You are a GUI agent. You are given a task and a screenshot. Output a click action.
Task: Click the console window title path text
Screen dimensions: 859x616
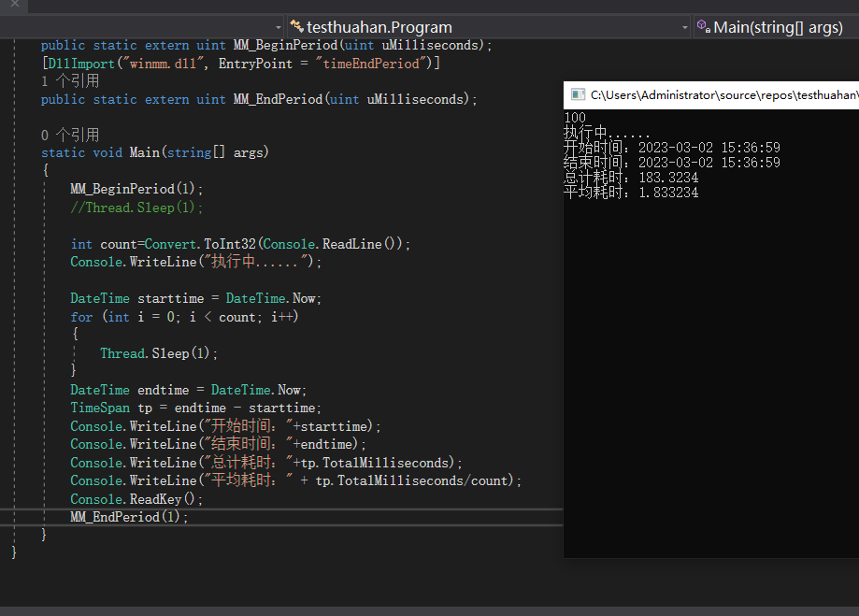(724, 94)
